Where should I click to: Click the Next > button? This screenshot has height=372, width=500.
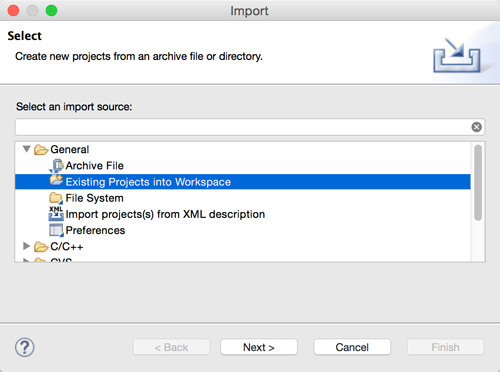259,347
